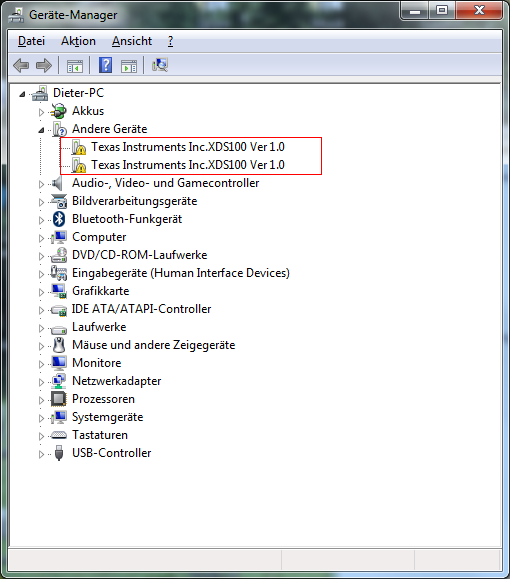The width and height of the screenshot is (510, 579).
Task: Collapse the Dieter-PC root node
Action: [22, 95]
